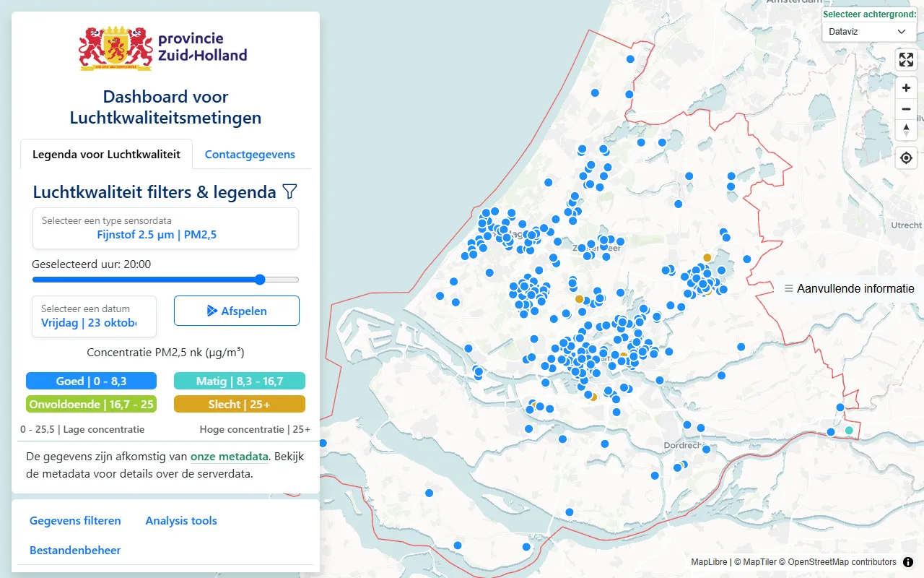924x578 pixels.
Task: Click the teal Matig sensor marker
Action: tap(849, 430)
